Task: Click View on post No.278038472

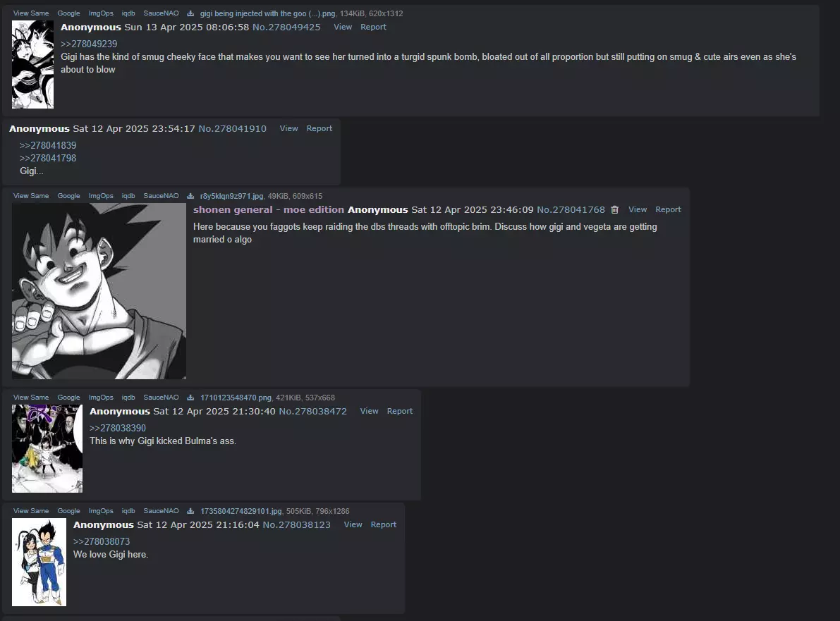Action: (x=369, y=411)
